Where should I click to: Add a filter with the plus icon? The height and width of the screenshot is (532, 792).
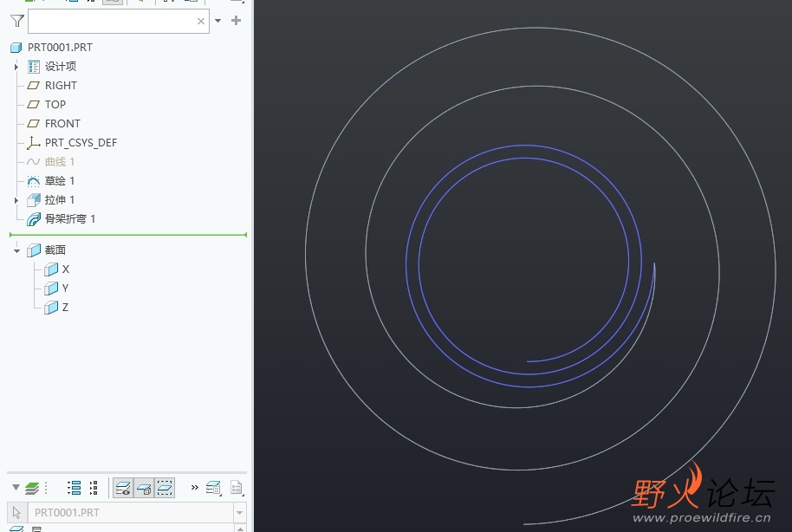pyautogui.click(x=236, y=21)
